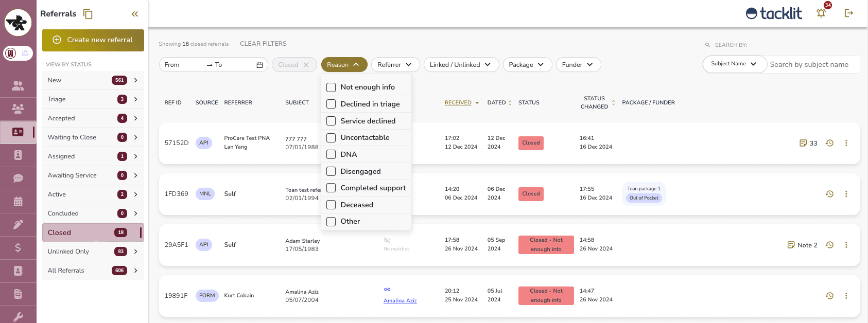The width and height of the screenshot is (868, 323).
Task: Open the messages chat bubble sidebar icon
Action: coord(18,178)
